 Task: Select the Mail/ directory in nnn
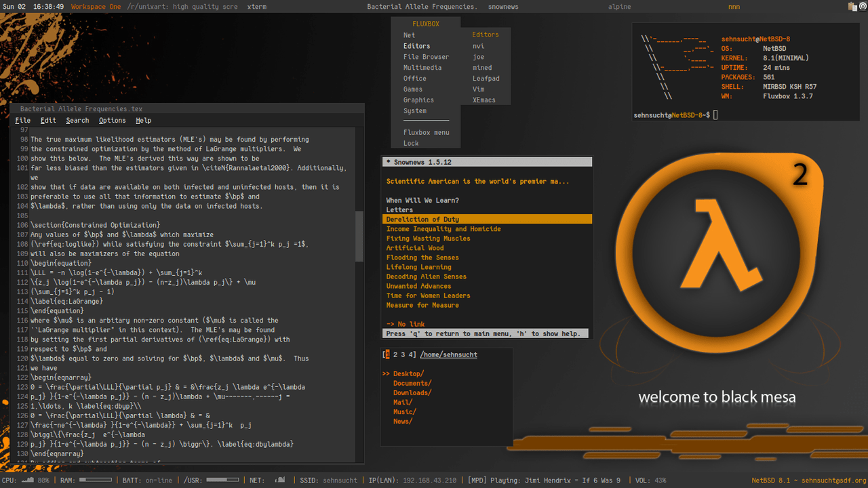coord(403,402)
